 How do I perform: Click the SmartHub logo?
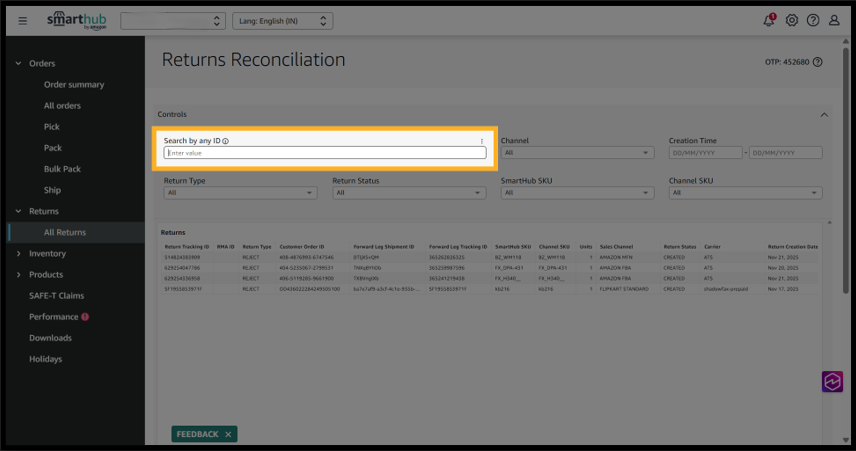[x=78, y=20]
